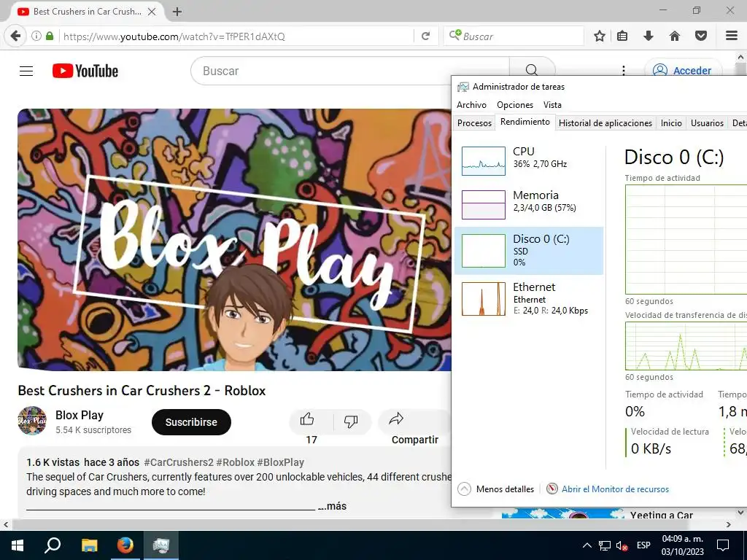The image size is (747, 560).
Task: Click the #CarCrushers2 hashtag
Action: (x=179, y=462)
